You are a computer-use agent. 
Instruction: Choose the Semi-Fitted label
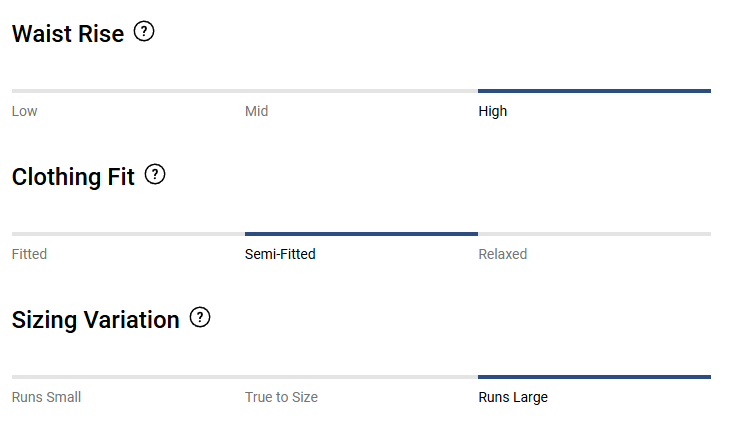point(280,254)
